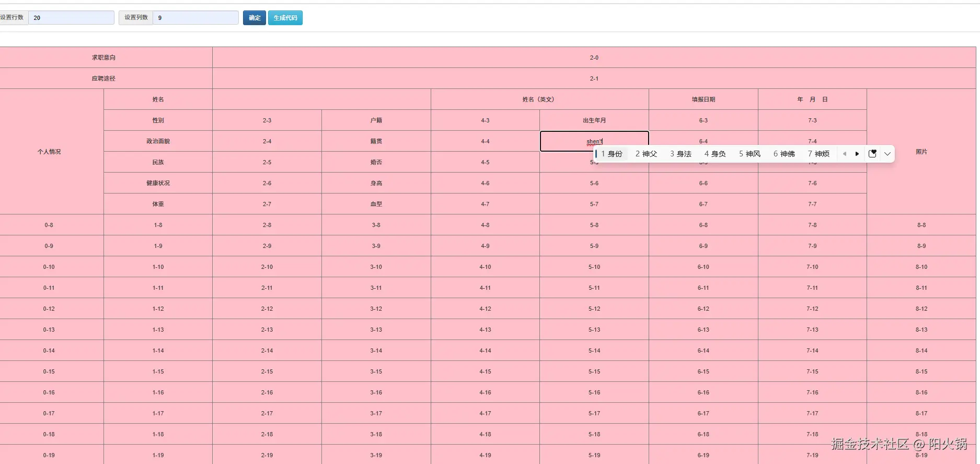Select the 血型 cell

[376, 204]
